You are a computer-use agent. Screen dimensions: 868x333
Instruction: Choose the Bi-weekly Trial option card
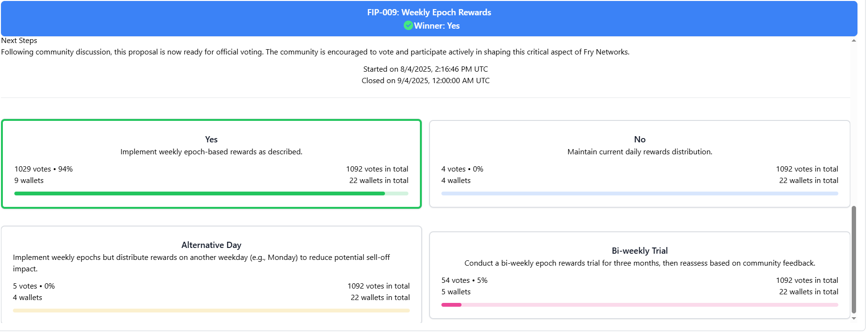(640, 275)
